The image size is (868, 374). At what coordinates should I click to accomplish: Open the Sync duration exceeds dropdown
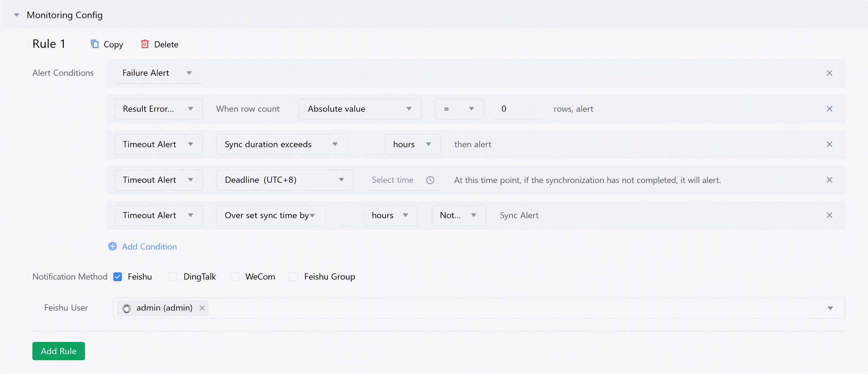pyautogui.click(x=282, y=144)
